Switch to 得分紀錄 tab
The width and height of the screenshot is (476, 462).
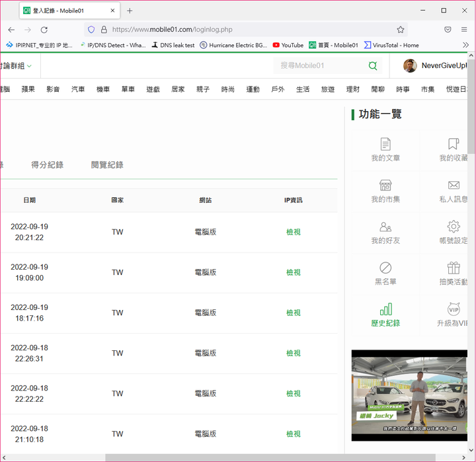[47, 165]
